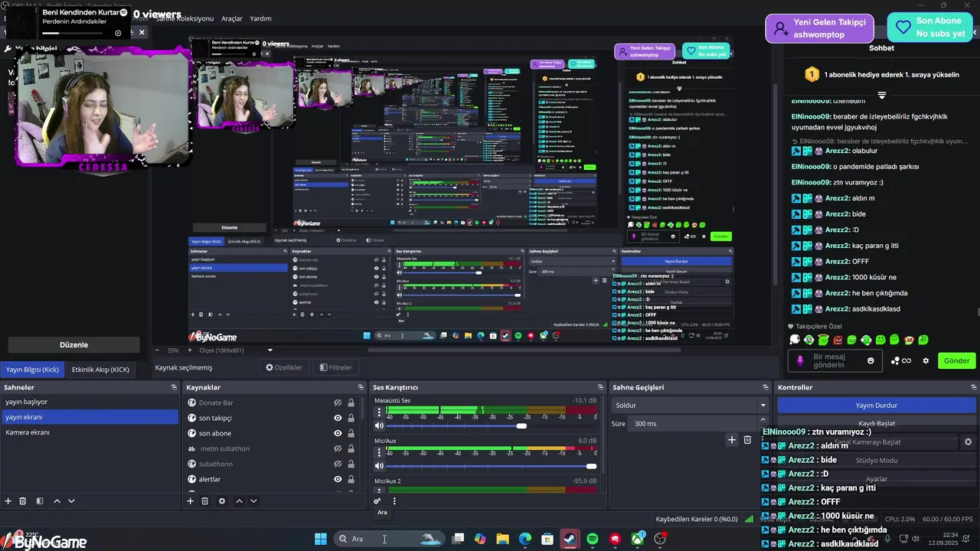Send the chat message with the Gönder button
Viewport: 980px width, 551px height.
(956, 360)
